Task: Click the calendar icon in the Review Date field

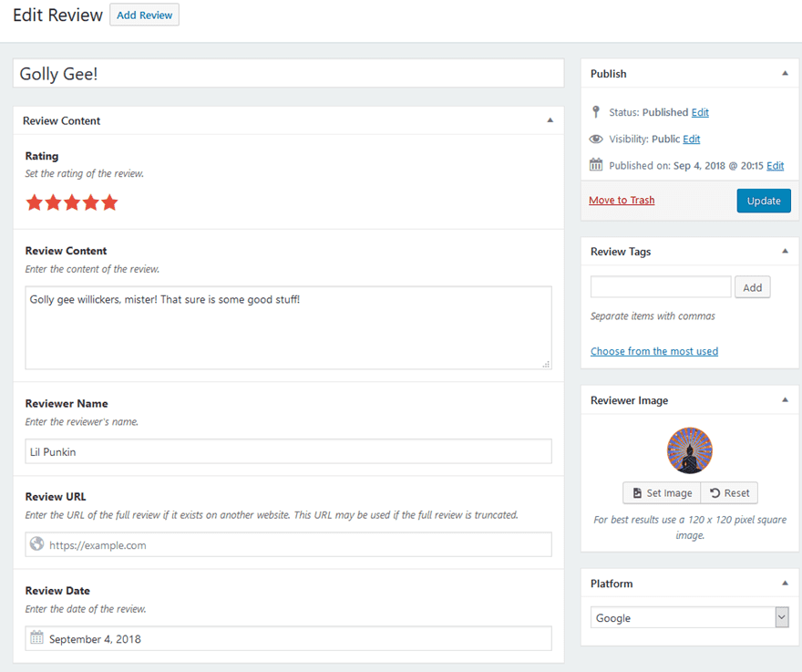Action: pos(36,638)
